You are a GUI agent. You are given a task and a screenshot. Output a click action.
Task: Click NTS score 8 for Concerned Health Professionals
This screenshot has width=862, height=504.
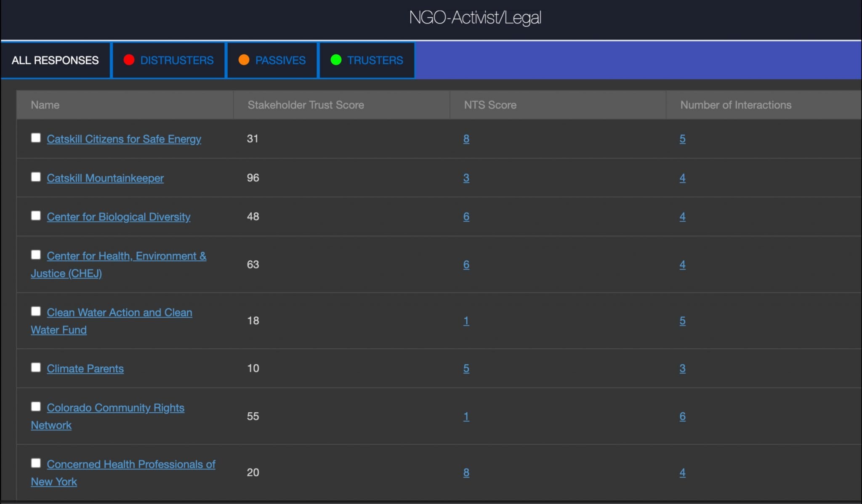466,473
